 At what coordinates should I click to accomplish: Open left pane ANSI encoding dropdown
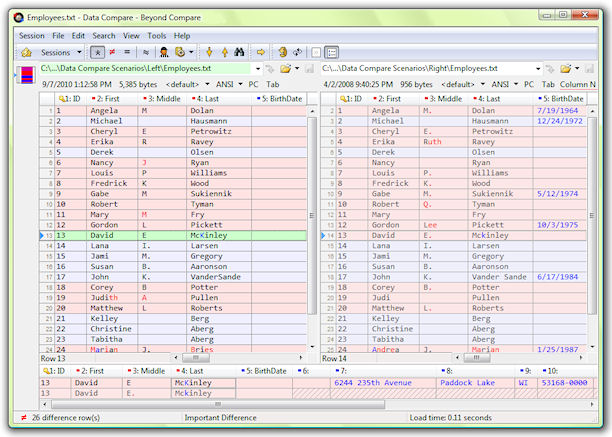(229, 84)
